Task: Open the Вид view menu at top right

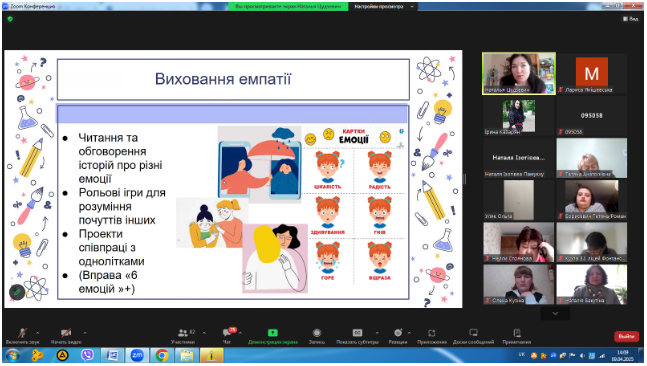Action: point(630,19)
